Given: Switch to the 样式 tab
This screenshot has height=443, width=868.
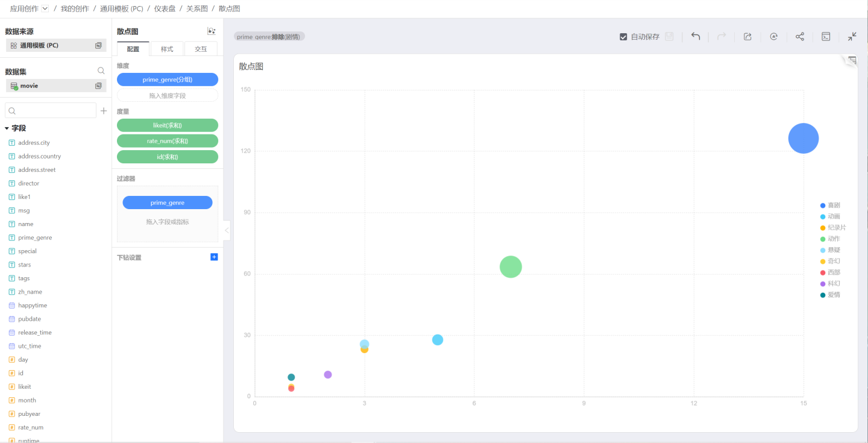Looking at the screenshot, I should 167,49.
